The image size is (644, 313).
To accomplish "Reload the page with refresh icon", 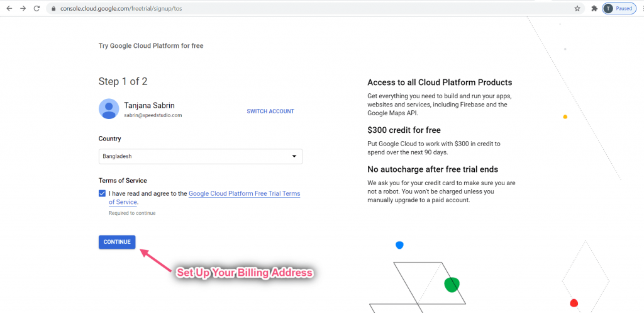I will tap(36, 8).
